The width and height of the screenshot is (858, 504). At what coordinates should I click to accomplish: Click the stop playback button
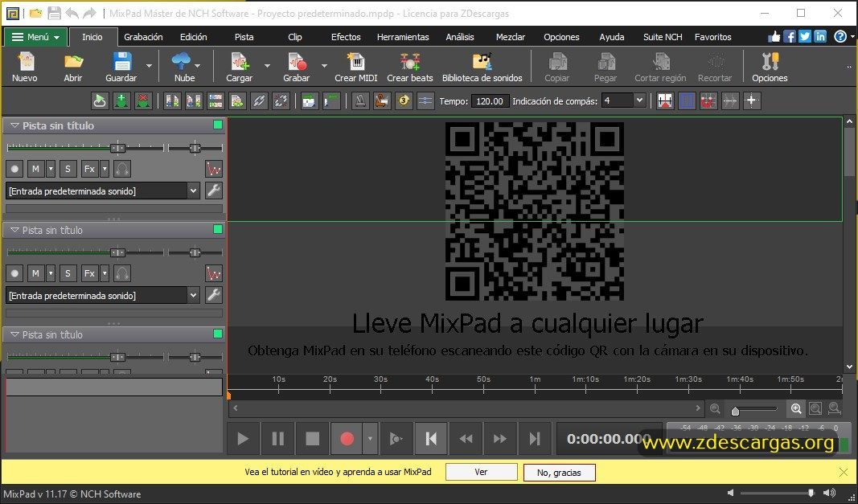313,438
